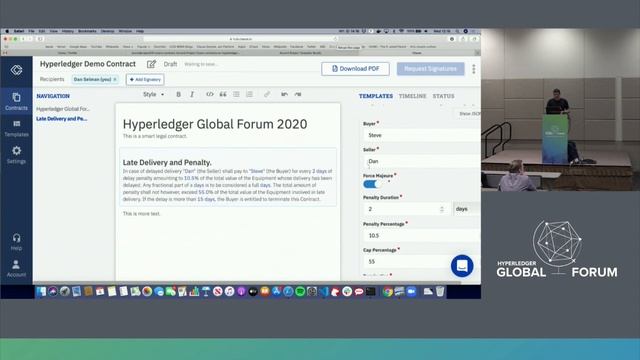Open the File menu in menu bar
This screenshot has width=640, height=360.
click(31, 31)
